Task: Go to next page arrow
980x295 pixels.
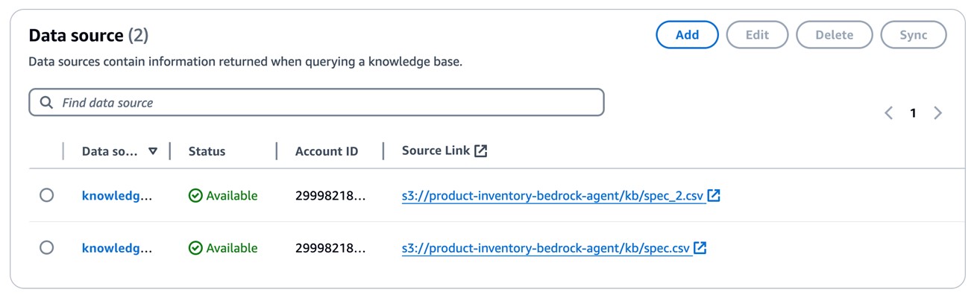Action: click(937, 113)
